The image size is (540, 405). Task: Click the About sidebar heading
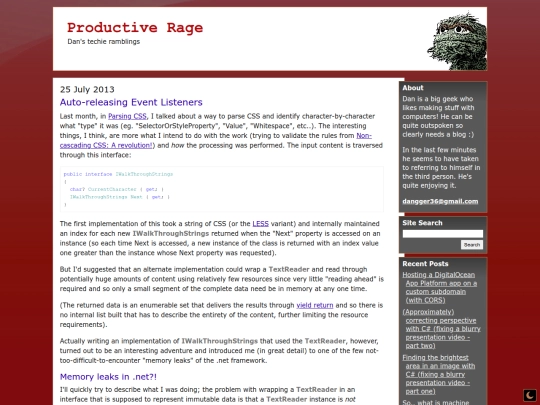413,88
